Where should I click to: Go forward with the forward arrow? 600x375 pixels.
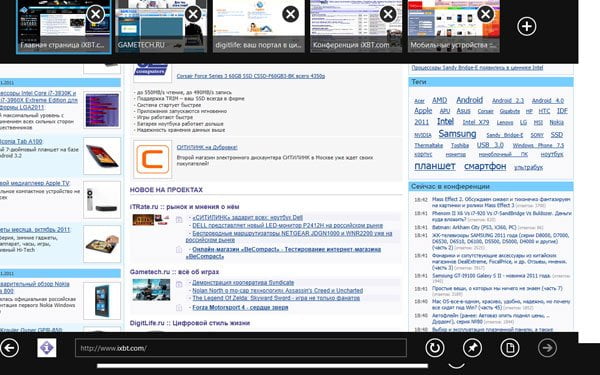click(x=547, y=348)
